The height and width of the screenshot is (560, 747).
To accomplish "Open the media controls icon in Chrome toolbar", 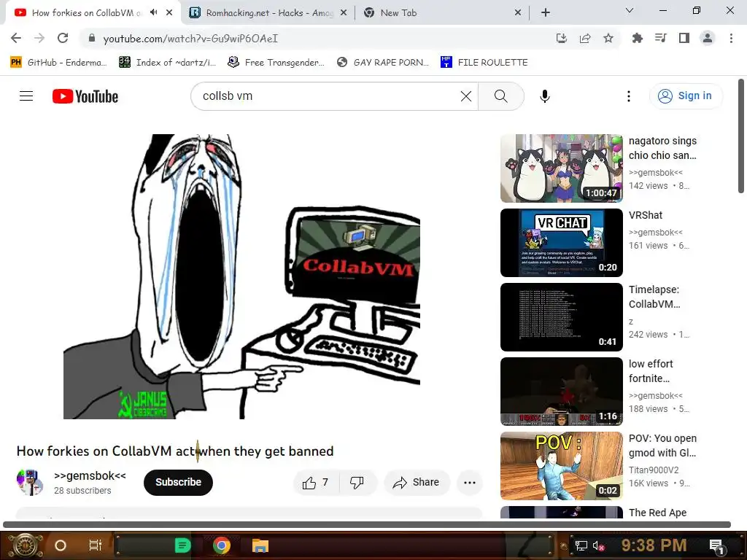I will [660, 38].
